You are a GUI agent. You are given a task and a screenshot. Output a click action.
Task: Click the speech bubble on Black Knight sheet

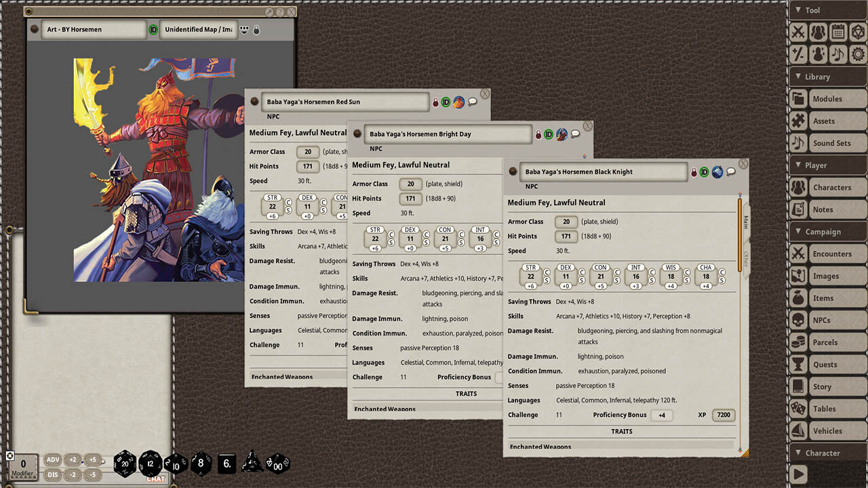pos(731,172)
